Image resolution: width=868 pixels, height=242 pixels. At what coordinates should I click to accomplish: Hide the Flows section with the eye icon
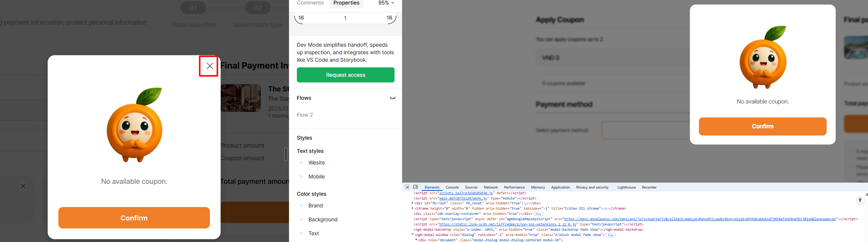(x=393, y=98)
